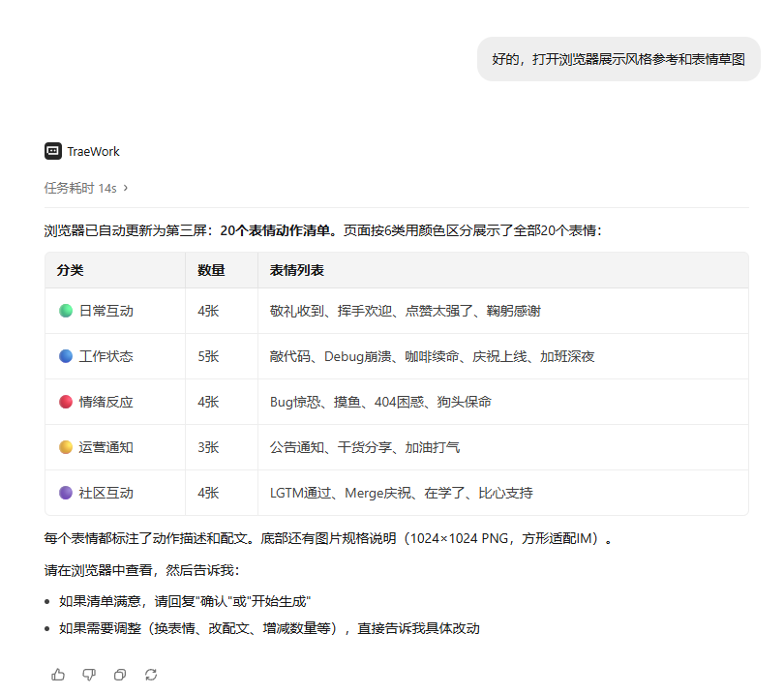Click the green dot beside 日常互动

pos(66,311)
